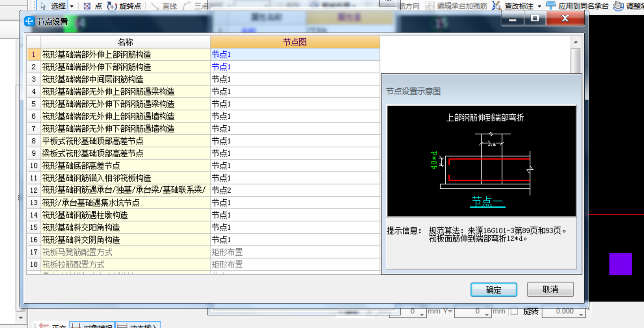Viewport: 644px width, 328px height.
Task: Select row 筏形基础端部无外伸下部钢筋遇梁构造
Action: 126,104
